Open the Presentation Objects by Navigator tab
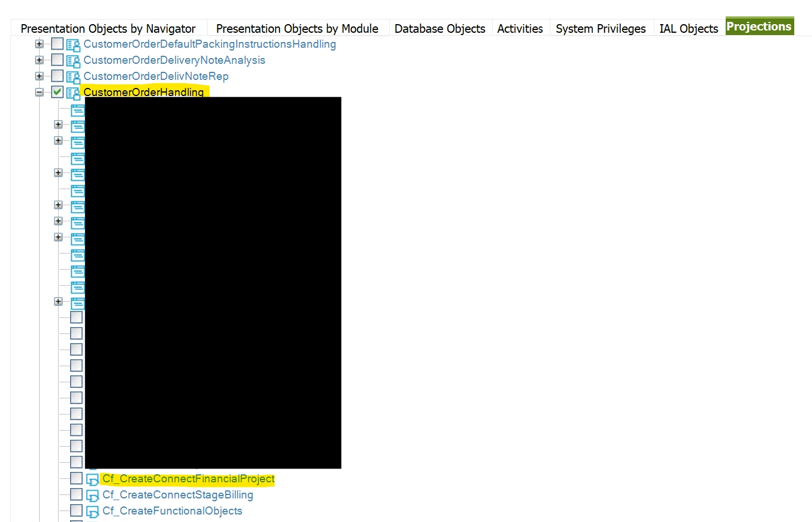812x522 pixels. click(108, 28)
